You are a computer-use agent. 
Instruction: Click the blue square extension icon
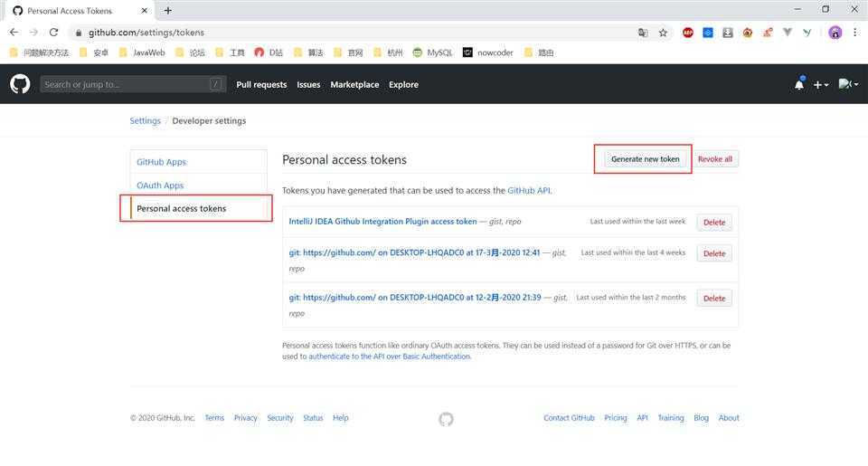click(x=707, y=33)
